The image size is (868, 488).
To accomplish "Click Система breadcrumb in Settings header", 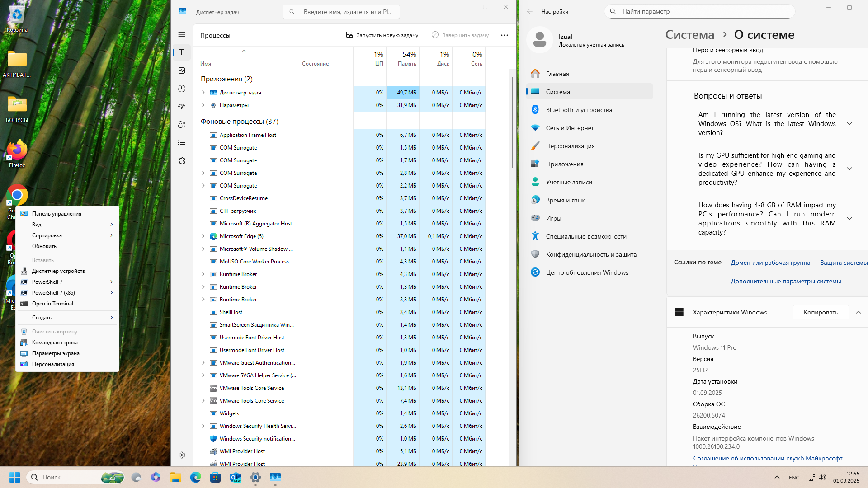I will click(689, 35).
